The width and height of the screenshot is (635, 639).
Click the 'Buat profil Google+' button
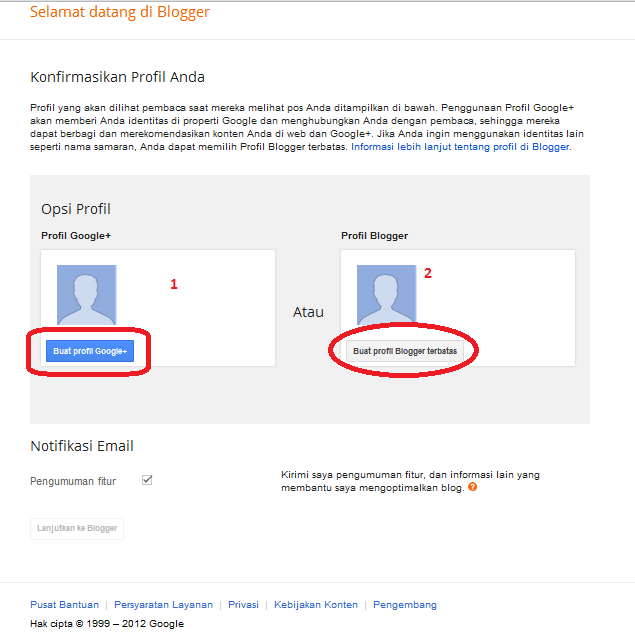pyautogui.click(x=90, y=351)
